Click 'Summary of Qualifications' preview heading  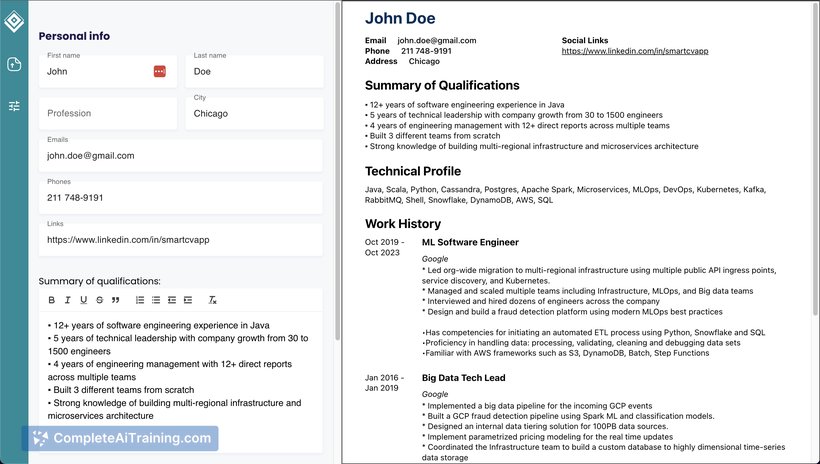442,85
